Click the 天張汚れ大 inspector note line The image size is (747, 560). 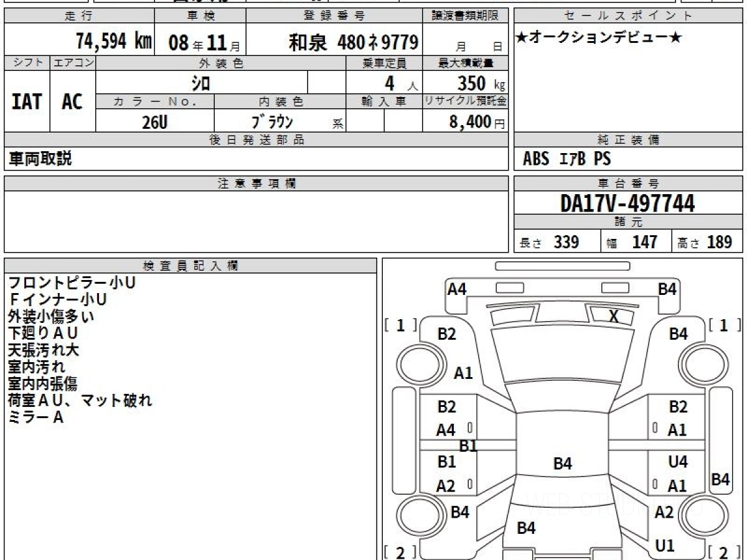(43, 350)
